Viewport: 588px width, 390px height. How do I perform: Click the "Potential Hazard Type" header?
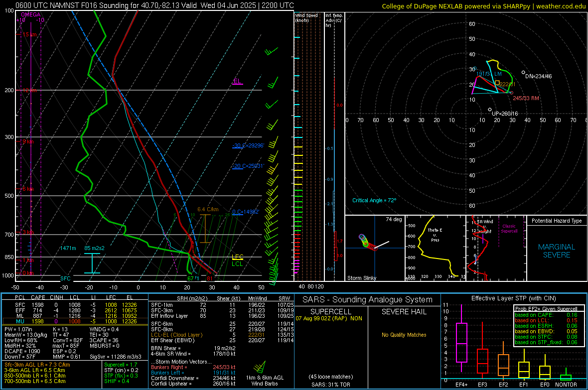tap(557, 221)
